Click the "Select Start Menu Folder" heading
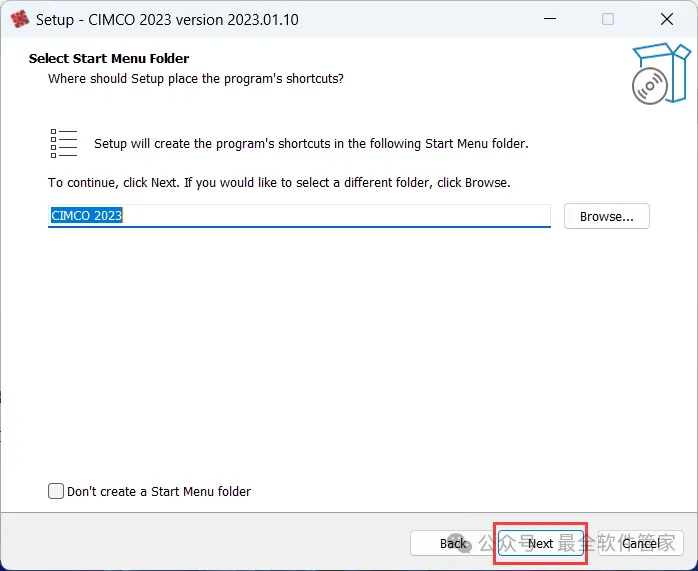This screenshot has height=571, width=698. tap(109, 58)
